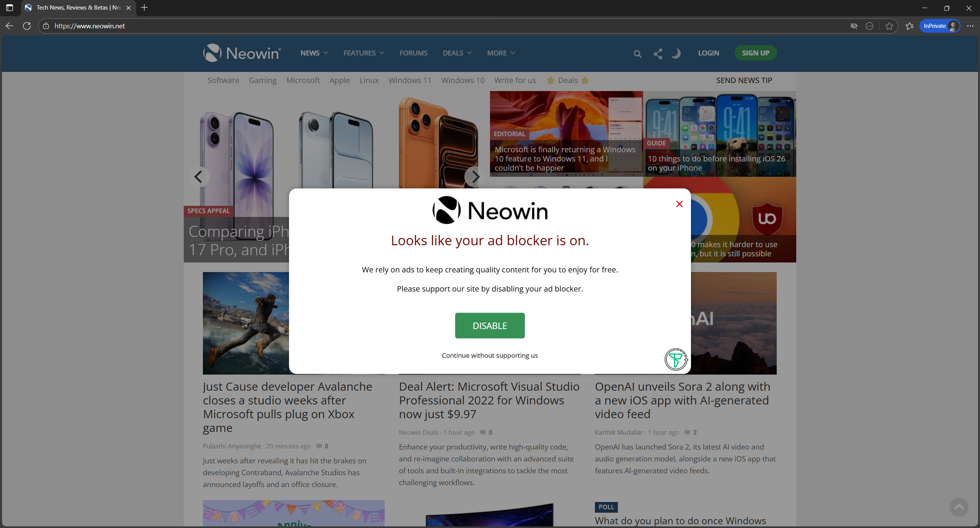The image size is (980, 528).
Task: Expand the MORE dropdown menu
Action: pos(501,53)
